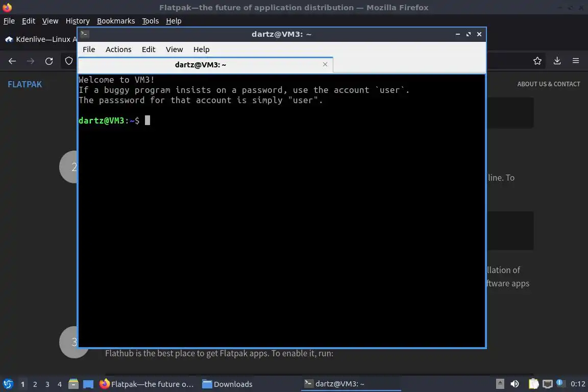Viewport: 588px width, 392px height.
Task: Switch to workspace 4
Action: click(x=60, y=384)
